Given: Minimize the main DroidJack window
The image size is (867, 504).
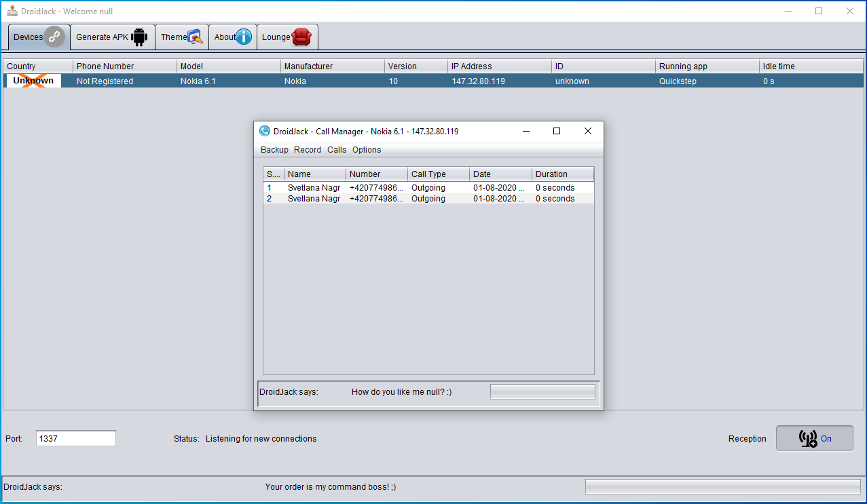Looking at the screenshot, I should click(788, 11).
